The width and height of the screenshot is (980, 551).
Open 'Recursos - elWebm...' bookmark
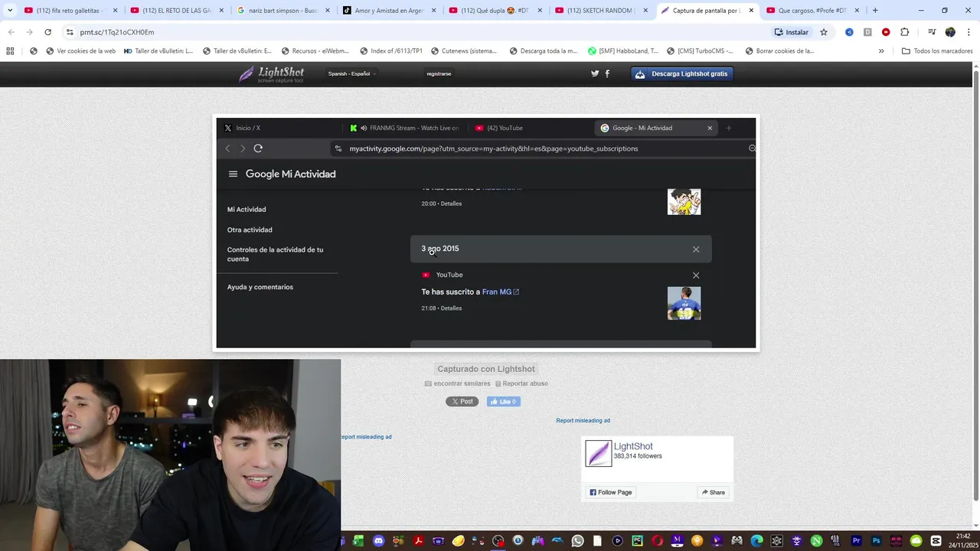click(314, 51)
